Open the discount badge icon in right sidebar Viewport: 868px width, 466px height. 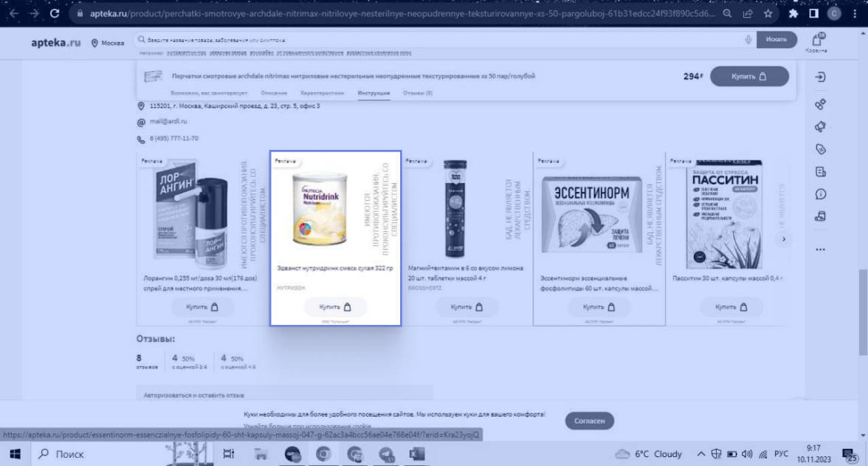(821, 127)
